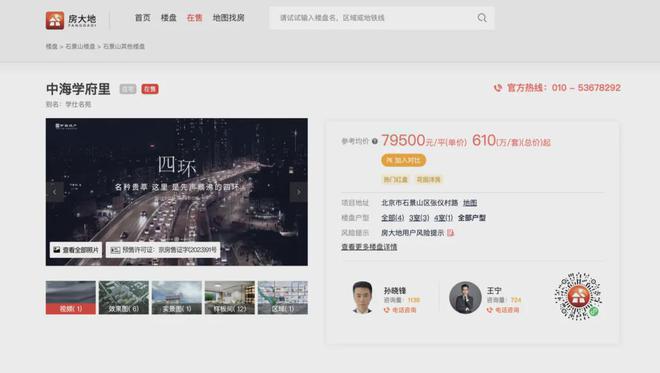This screenshot has width=660, height=373.
Task: Click the 热门红盘 tag
Action: [395, 180]
